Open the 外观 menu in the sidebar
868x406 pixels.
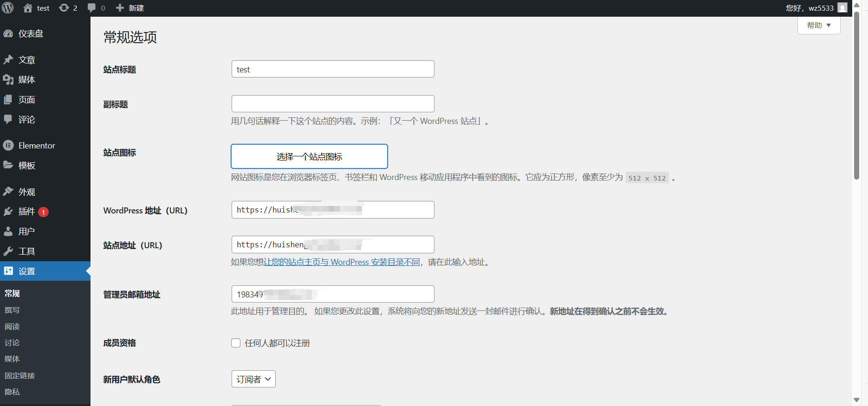26,192
